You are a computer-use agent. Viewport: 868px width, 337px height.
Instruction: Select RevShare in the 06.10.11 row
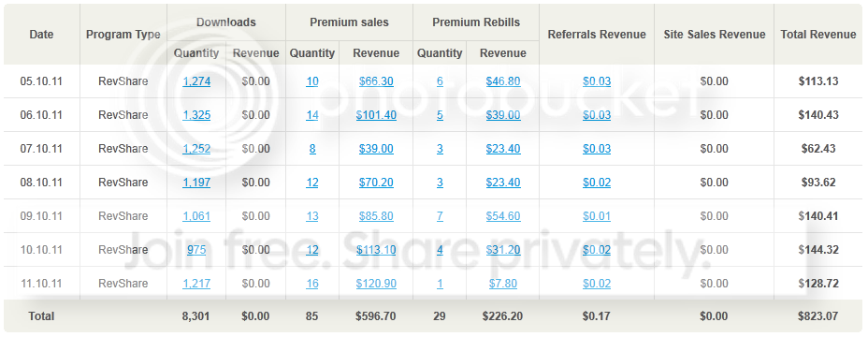click(123, 115)
